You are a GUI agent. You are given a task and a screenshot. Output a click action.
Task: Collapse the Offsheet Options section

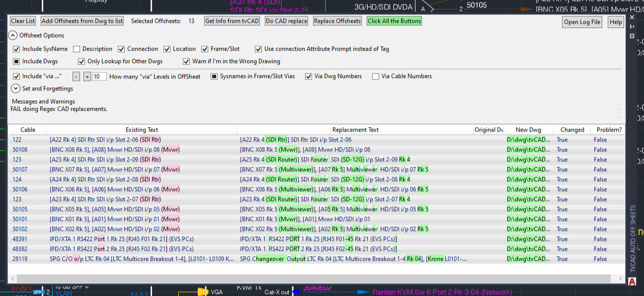(x=13, y=35)
